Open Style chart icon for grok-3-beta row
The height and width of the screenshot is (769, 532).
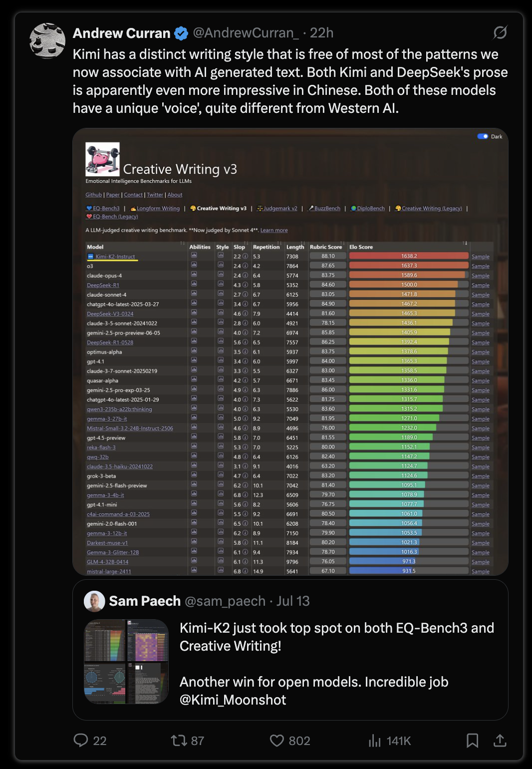221,475
